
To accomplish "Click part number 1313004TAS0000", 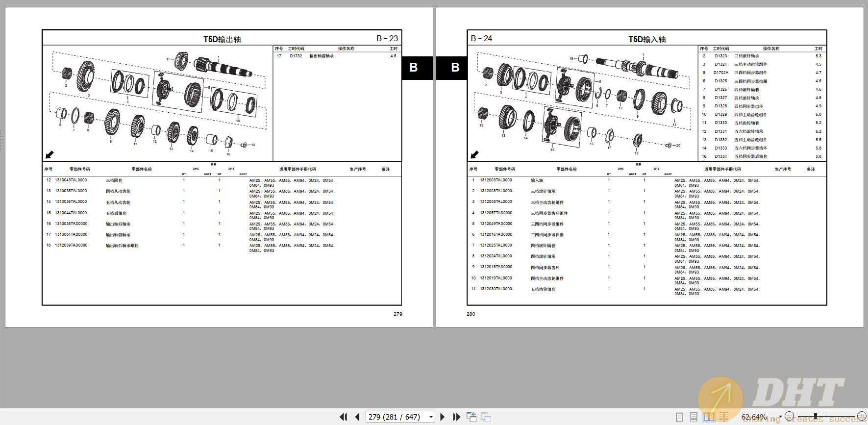I will 71,235.
